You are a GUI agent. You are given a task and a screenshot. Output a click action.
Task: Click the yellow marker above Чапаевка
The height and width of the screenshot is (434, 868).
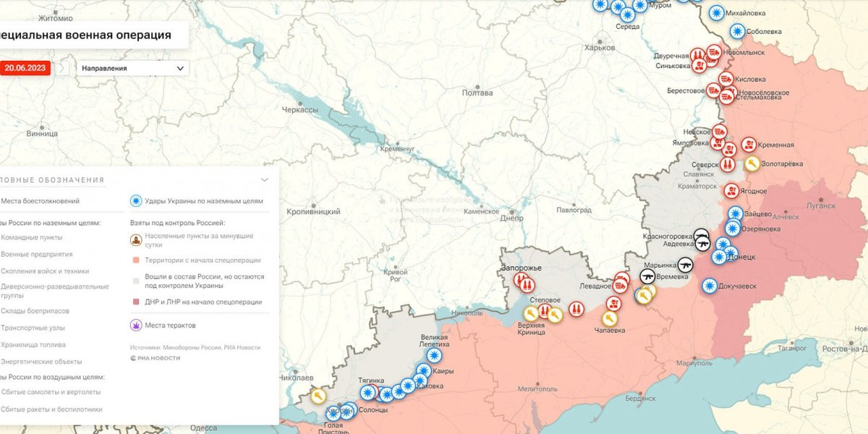pos(610,318)
